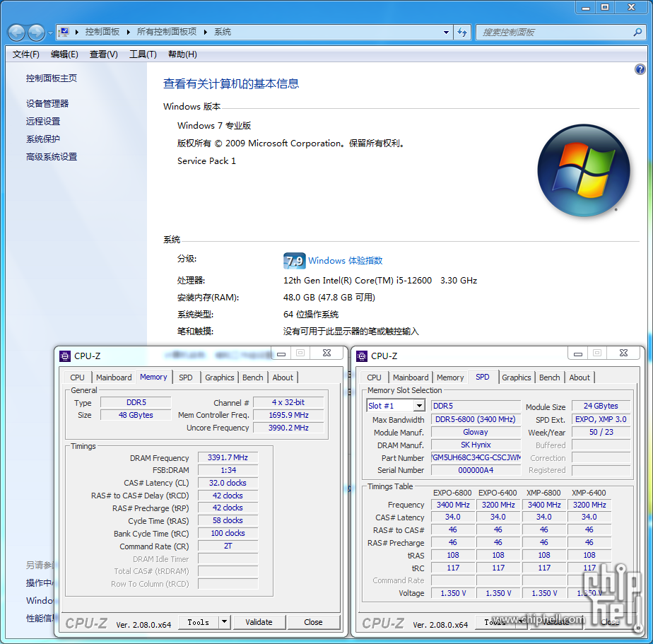This screenshot has height=644, width=653.
Task: Open About tab in left CPU-Z window
Action: coord(283,377)
